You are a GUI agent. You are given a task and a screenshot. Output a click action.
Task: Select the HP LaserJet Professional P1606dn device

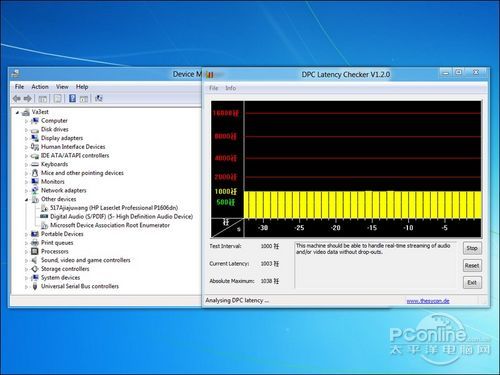(114, 208)
